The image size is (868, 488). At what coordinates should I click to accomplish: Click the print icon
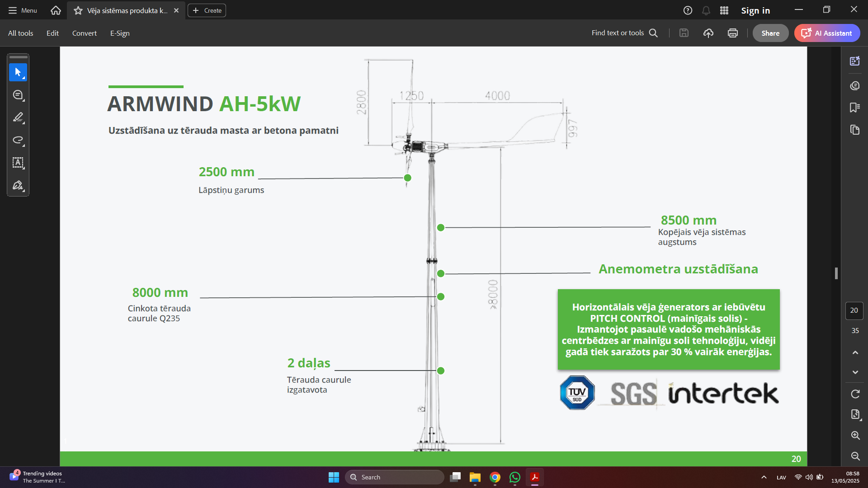(x=733, y=33)
